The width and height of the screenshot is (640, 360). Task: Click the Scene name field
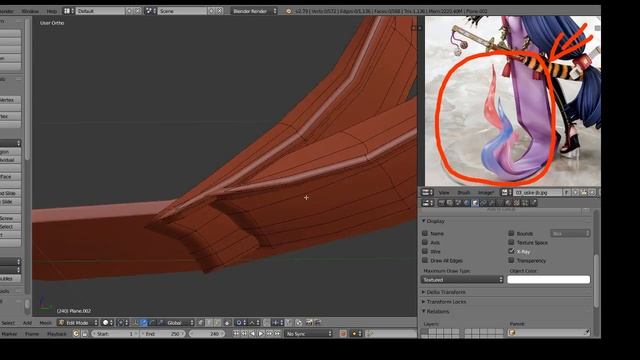point(182,11)
